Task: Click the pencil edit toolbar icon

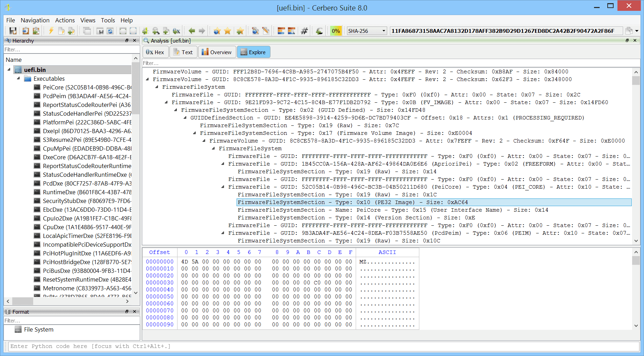Action: pyautogui.click(x=266, y=31)
